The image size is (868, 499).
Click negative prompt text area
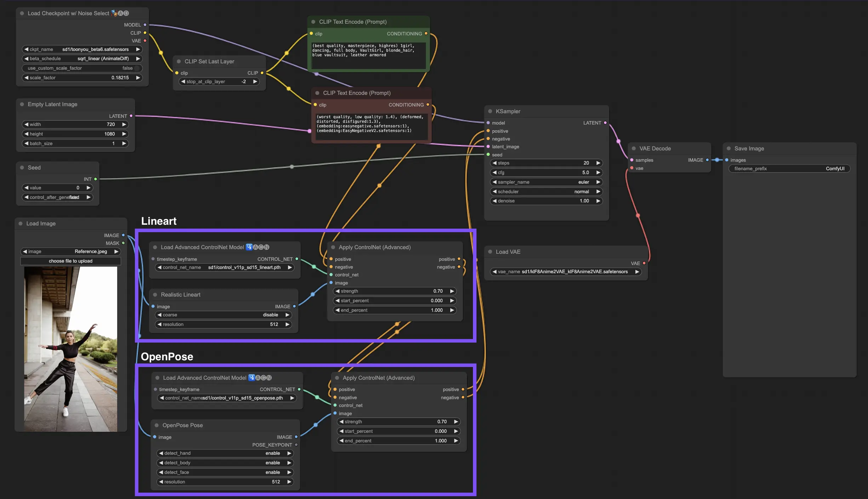point(372,126)
